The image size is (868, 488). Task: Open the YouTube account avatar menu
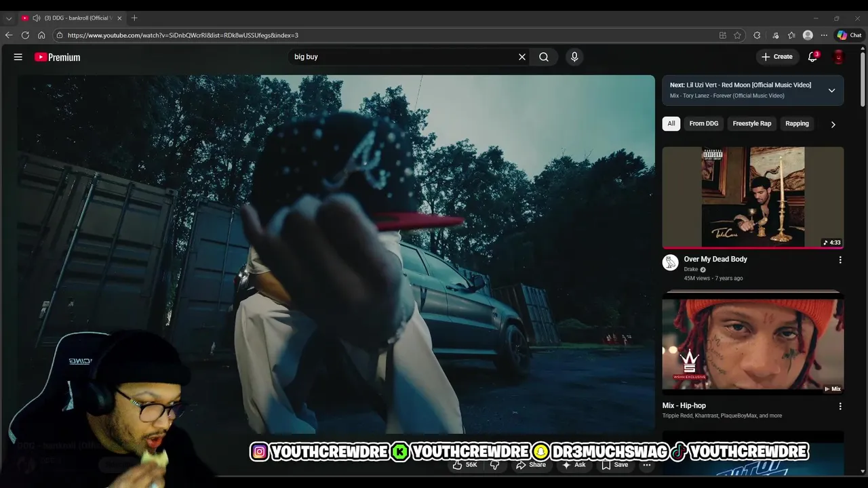click(x=839, y=57)
